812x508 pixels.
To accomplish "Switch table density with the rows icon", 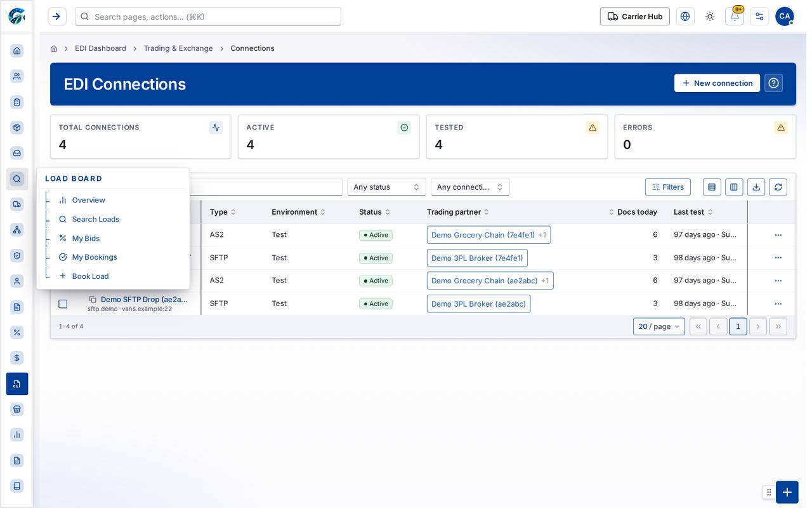I will [712, 187].
